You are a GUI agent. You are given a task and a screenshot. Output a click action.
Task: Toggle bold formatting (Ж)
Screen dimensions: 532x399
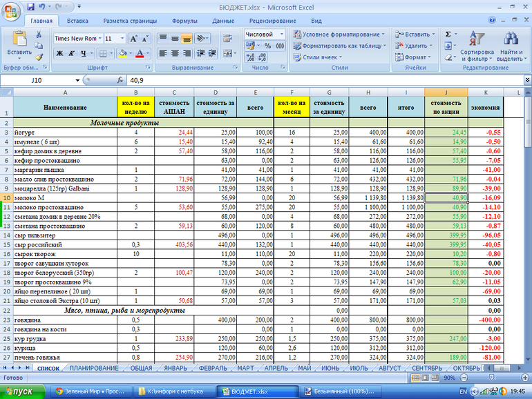(59, 53)
